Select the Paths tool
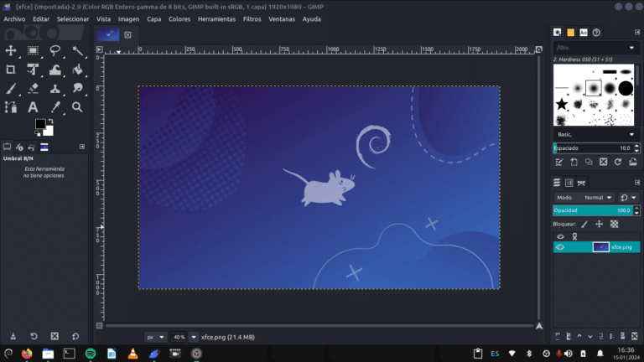 pyautogui.click(x=11, y=107)
